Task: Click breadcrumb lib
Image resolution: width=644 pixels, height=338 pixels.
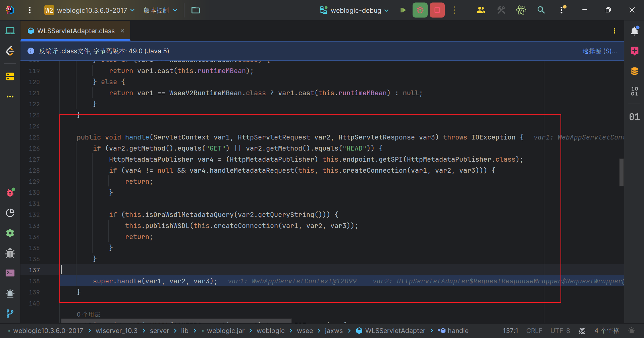Action: (185, 331)
